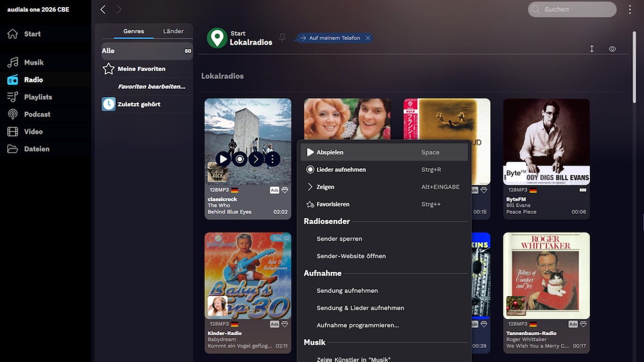The width and height of the screenshot is (644, 362).
Task: Switch to the Länder tab
Action: (x=173, y=31)
